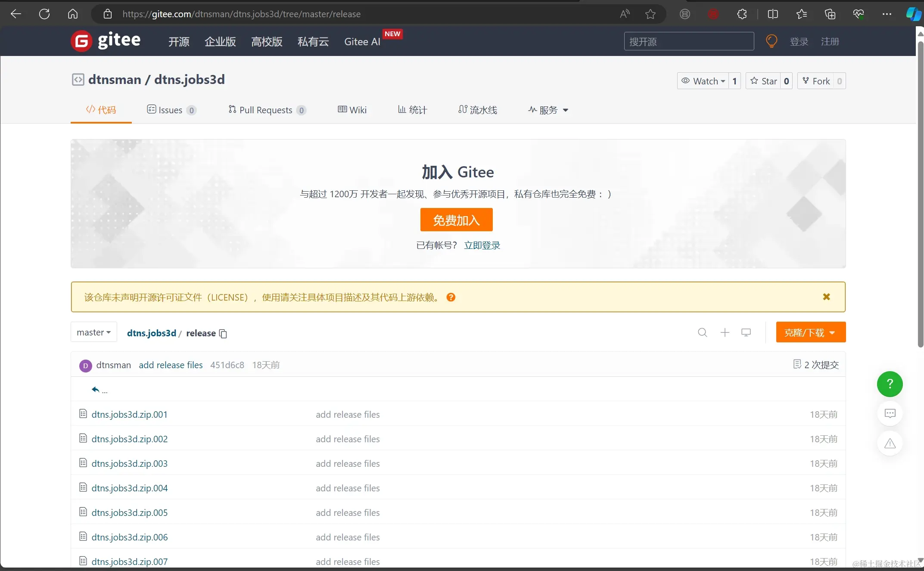This screenshot has height=571, width=924.
Task: Click the plus icon to add a file
Action: 725,332
